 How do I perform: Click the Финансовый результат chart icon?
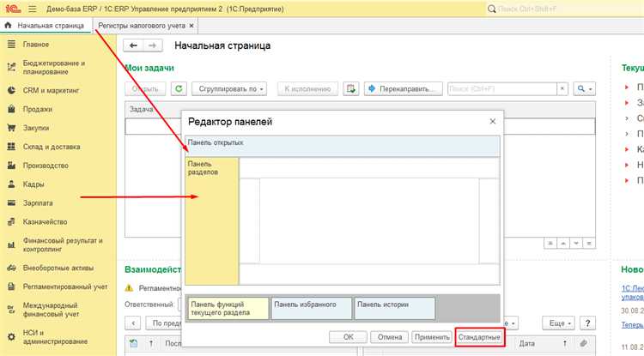point(11,244)
